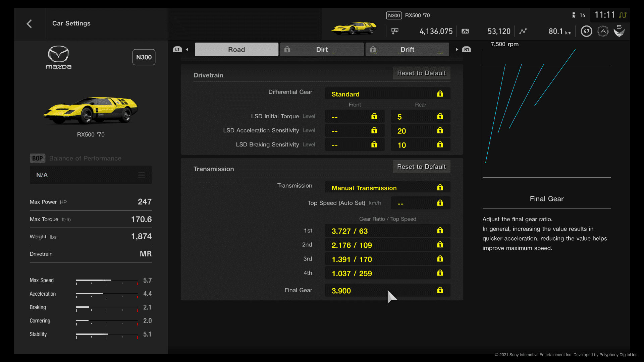Viewport: 644px width, 362px height.
Task: Click lock icon on rear LSD Acceleration Sensitivity
Action: pos(440,130)
